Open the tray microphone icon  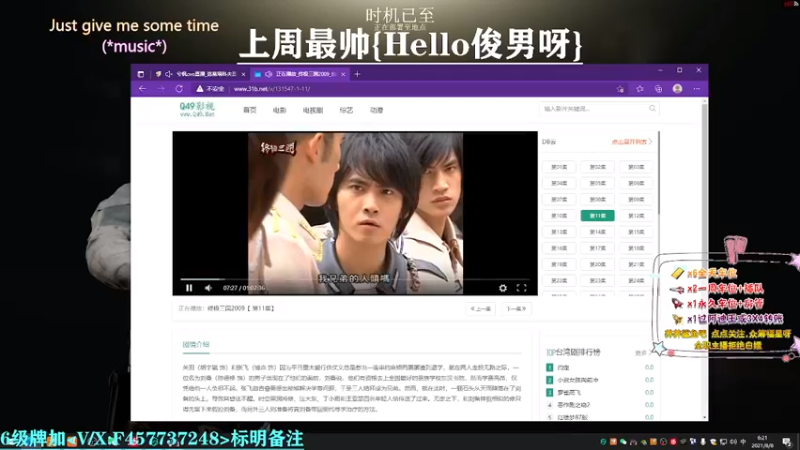click(x=703, y=442)
